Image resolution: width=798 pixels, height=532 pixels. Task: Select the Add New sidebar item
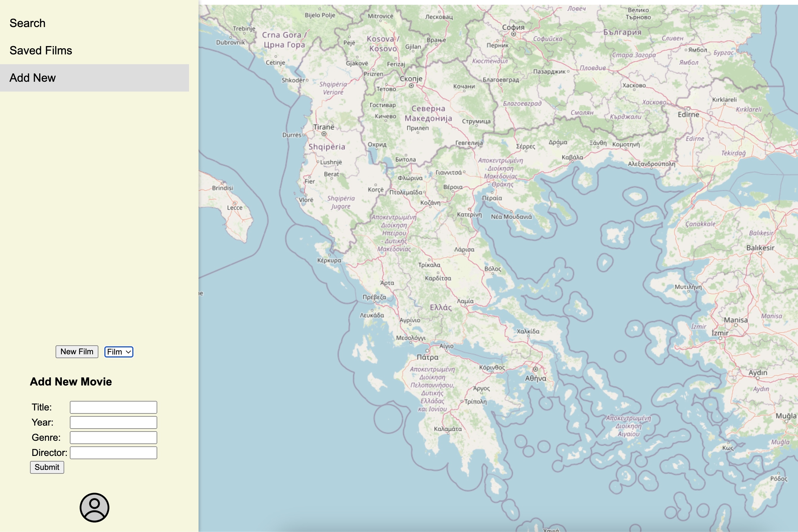pyautogui.click(x=33, y=78)
